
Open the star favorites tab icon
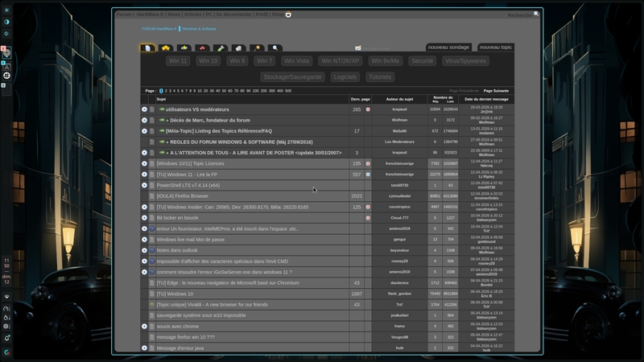click(x=166, y=48)
